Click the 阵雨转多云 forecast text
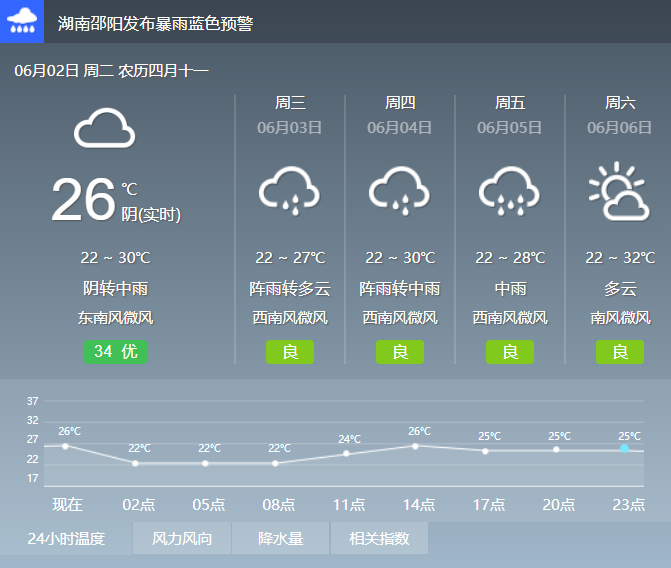671x568 pixels. 290,288
